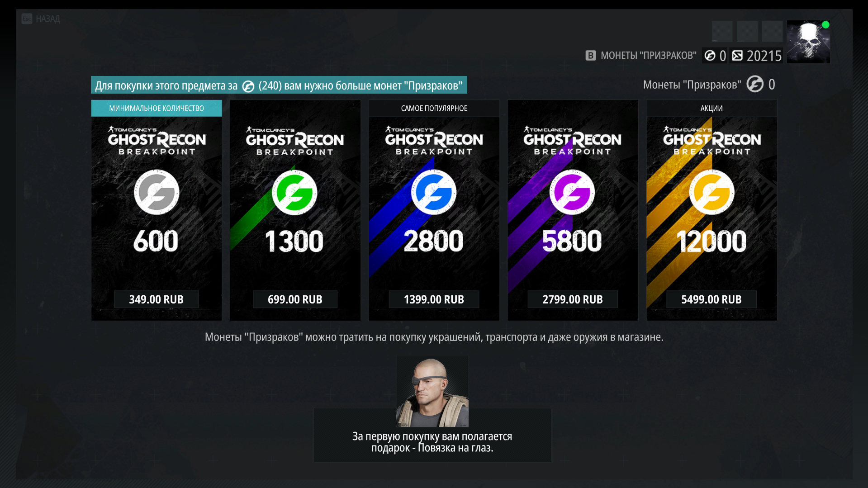Select the САМОЕ ПОПУЛЯРНОЕ label
This screenshot has width=868, height=488.
tap(434, 108)
